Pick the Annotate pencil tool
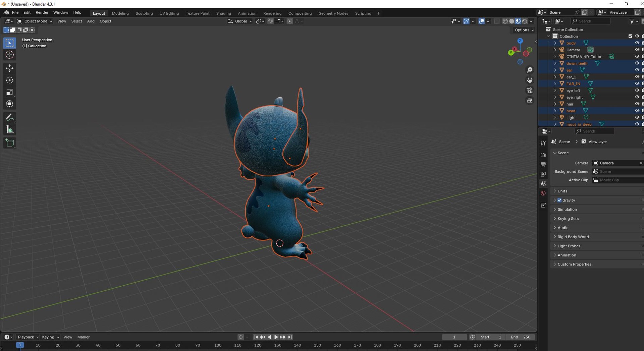Viewport: 644px width, 351px height. (x=10, y=118)
